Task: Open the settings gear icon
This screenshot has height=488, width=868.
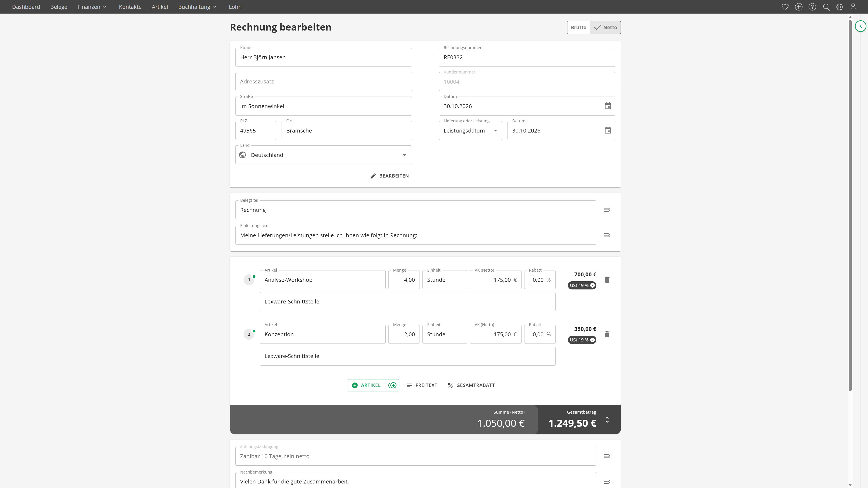Action: coord(840,7)
